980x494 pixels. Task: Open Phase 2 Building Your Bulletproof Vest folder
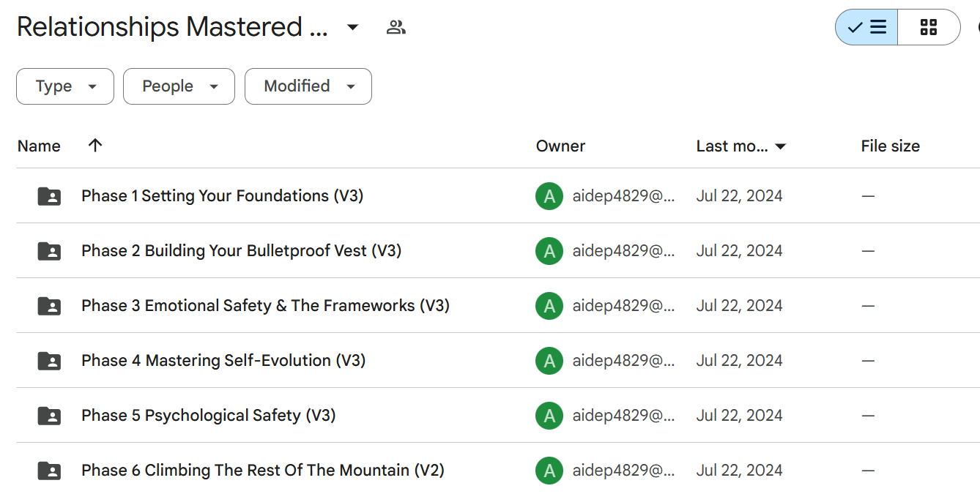coord(241,251)
